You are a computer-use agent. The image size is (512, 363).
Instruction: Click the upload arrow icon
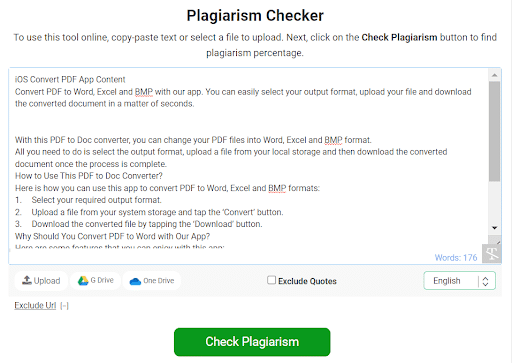tap(27, 280)
